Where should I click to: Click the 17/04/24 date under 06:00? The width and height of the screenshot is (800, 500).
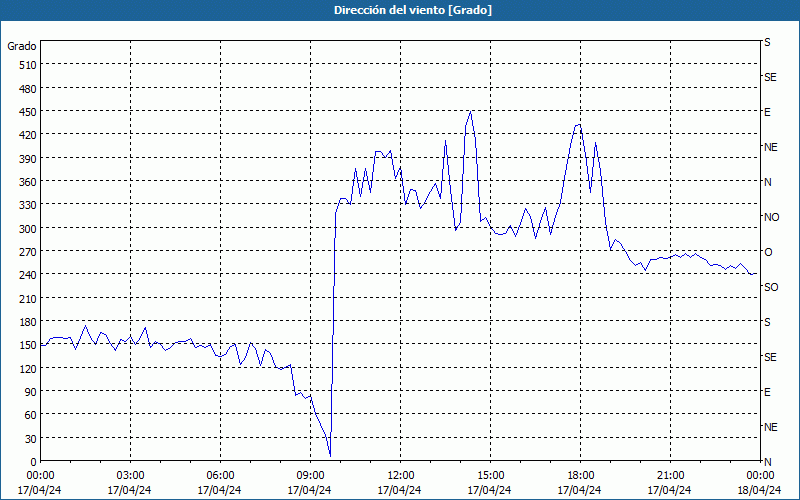(219, 490)
